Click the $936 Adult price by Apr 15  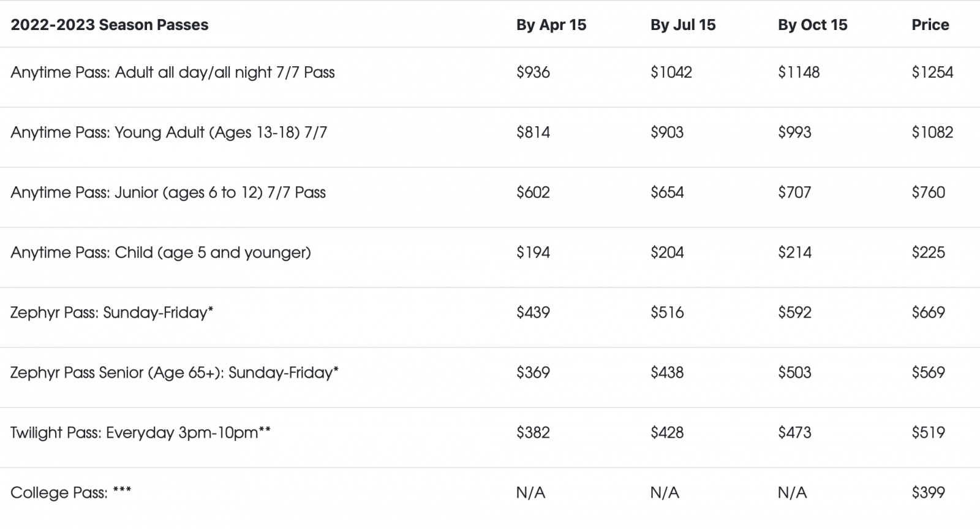point(533,72)
